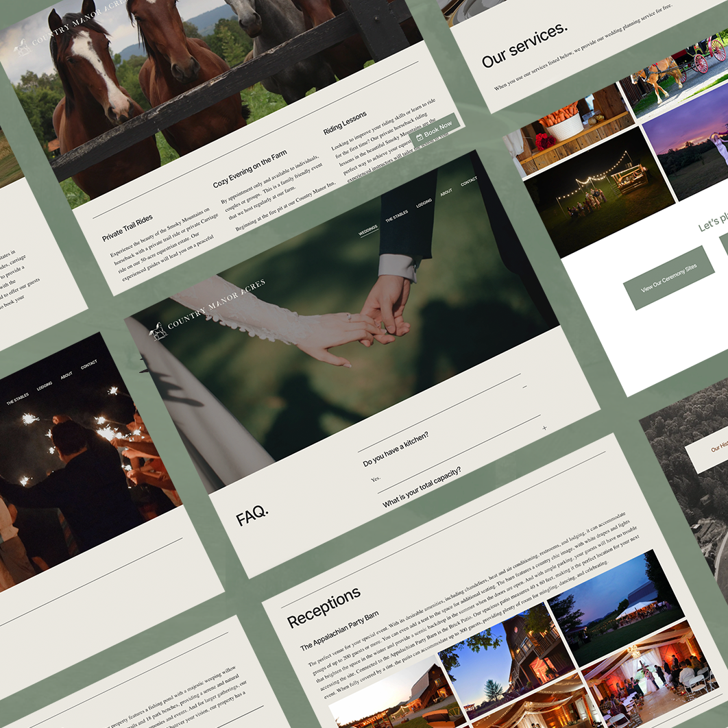The image size is (728, 728).
Task: Click THE STABLES on the sparkler photo page
Action: click(18, 399)
